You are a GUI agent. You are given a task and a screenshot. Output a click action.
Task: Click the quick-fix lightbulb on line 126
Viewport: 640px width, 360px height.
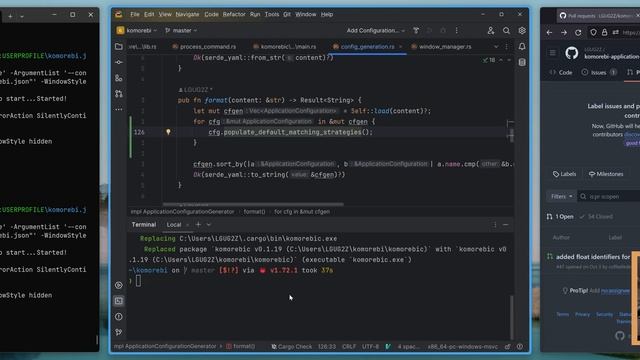click(168, 132)
